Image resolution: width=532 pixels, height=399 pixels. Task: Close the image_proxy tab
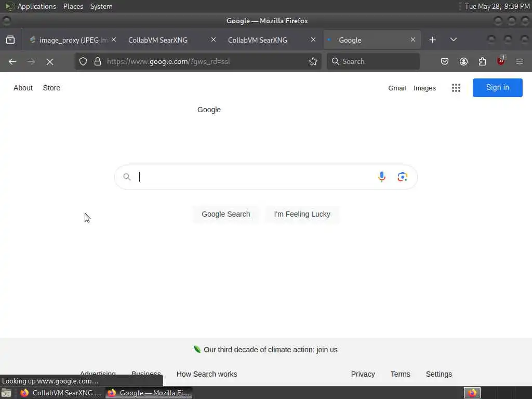coord(114,39)
